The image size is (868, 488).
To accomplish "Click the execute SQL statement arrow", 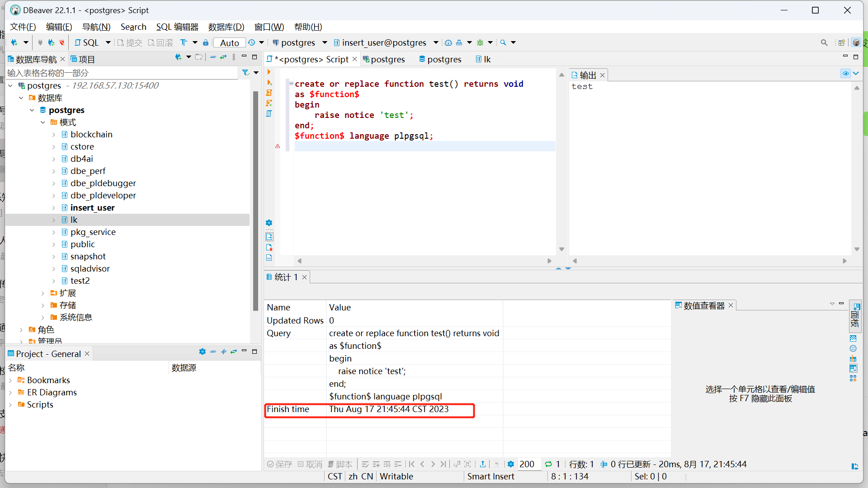I will (269, 72).
